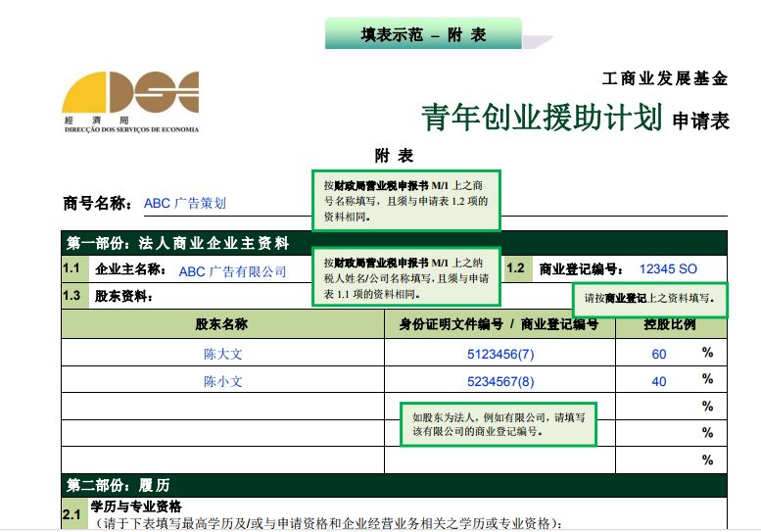Click the green note 请按商业登记上之资料填写
The image size is (761, 532).
point(650,299)
